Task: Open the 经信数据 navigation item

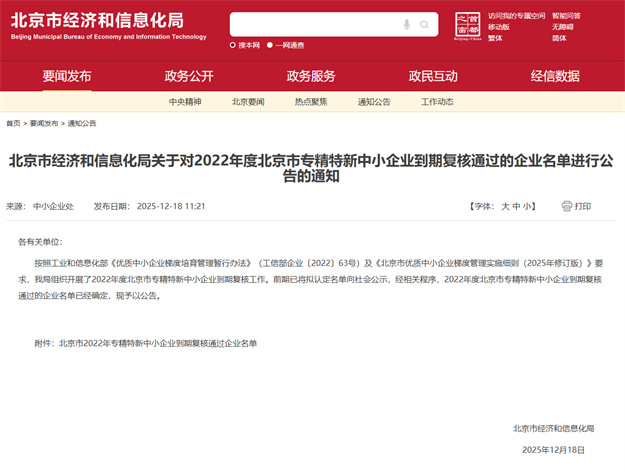Action: pos(555,76)
